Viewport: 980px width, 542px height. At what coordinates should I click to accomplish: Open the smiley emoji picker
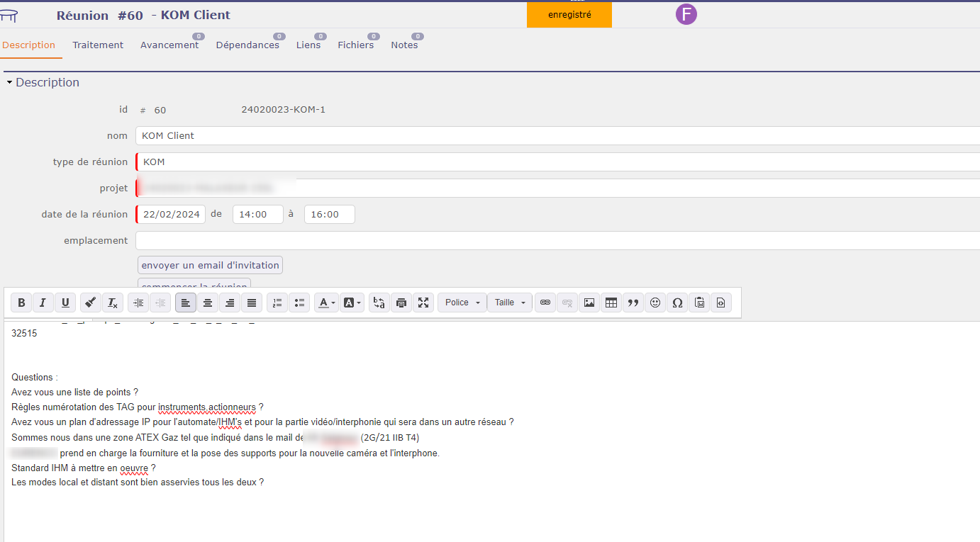[x=655, y=303]
